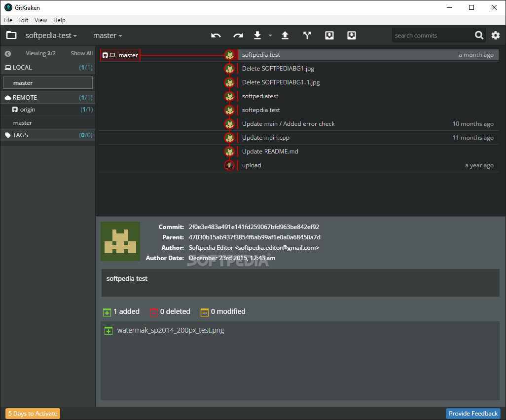
Task: Collapse the LOCAL section header
Action: [x=48, y=68]
